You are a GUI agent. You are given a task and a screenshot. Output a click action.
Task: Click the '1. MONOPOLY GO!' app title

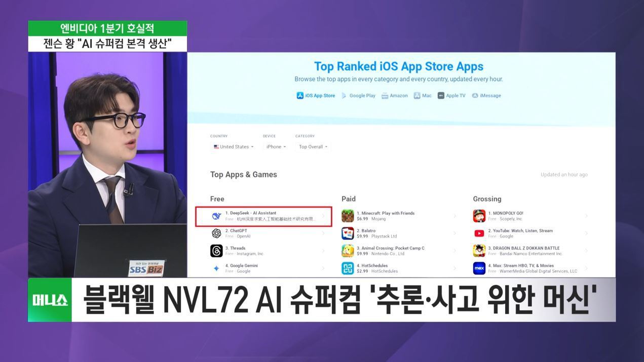tap(506, 213)
